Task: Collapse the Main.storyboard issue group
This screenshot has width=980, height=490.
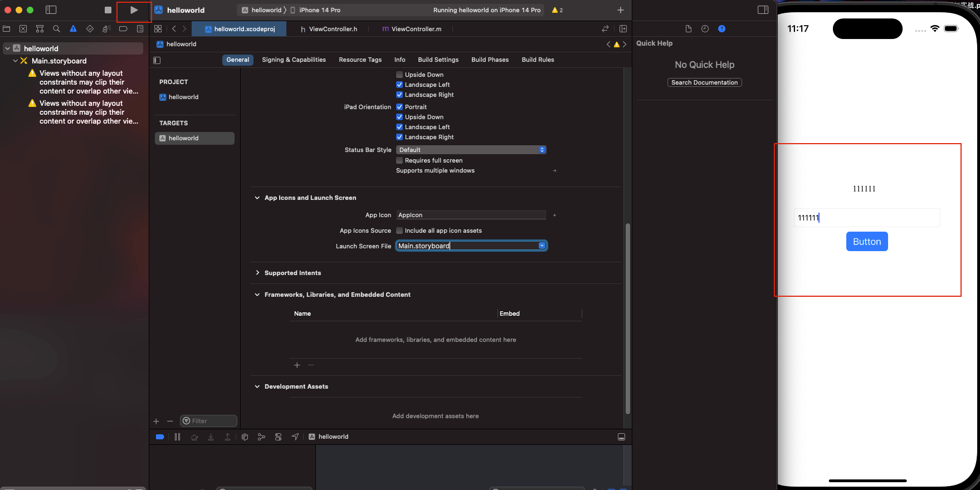Action: pyautogui.click(x=15, y=61)
